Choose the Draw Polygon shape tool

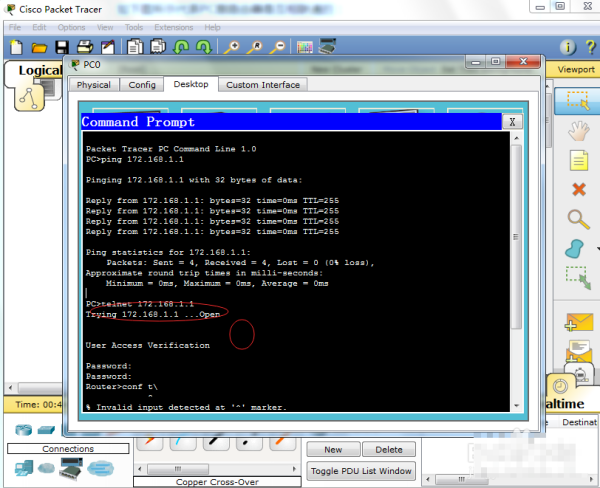[x=574, y=249]
